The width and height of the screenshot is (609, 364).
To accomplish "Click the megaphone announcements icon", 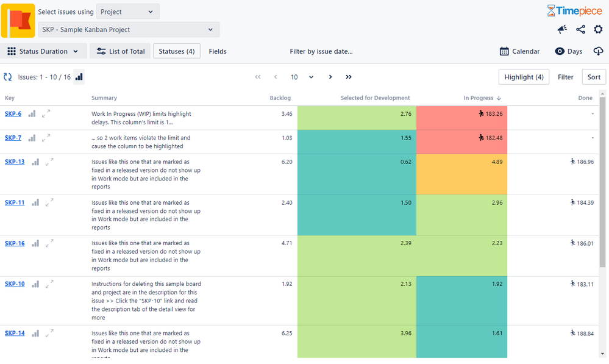I will 562,29.
